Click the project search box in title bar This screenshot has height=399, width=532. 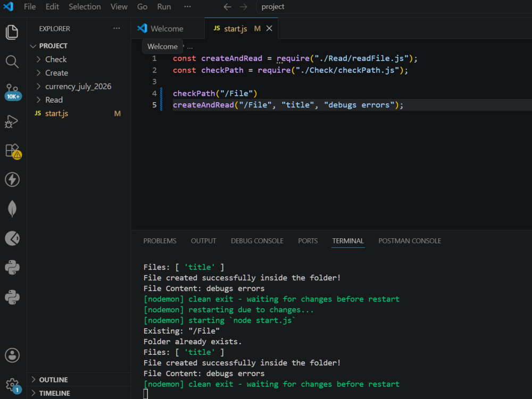pos(394,7)
